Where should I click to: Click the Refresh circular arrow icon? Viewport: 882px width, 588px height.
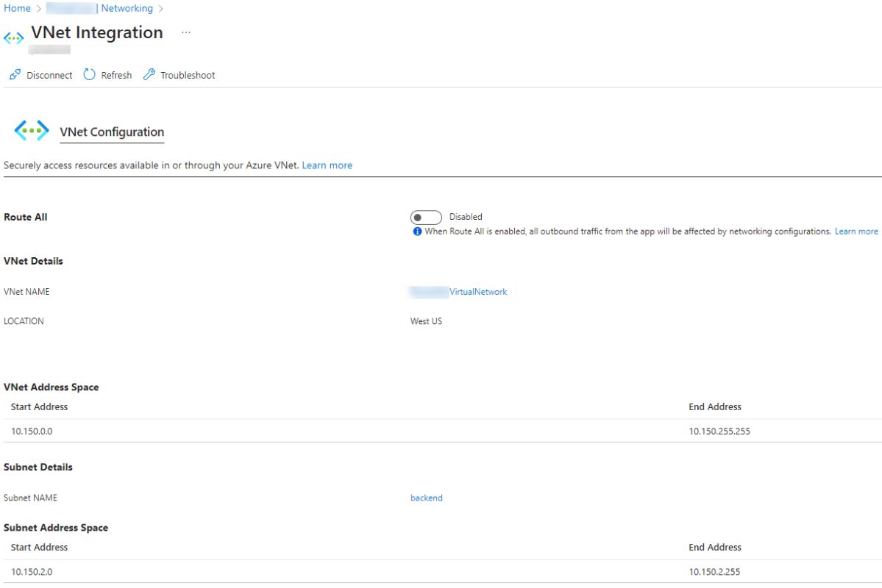(90, 74)
